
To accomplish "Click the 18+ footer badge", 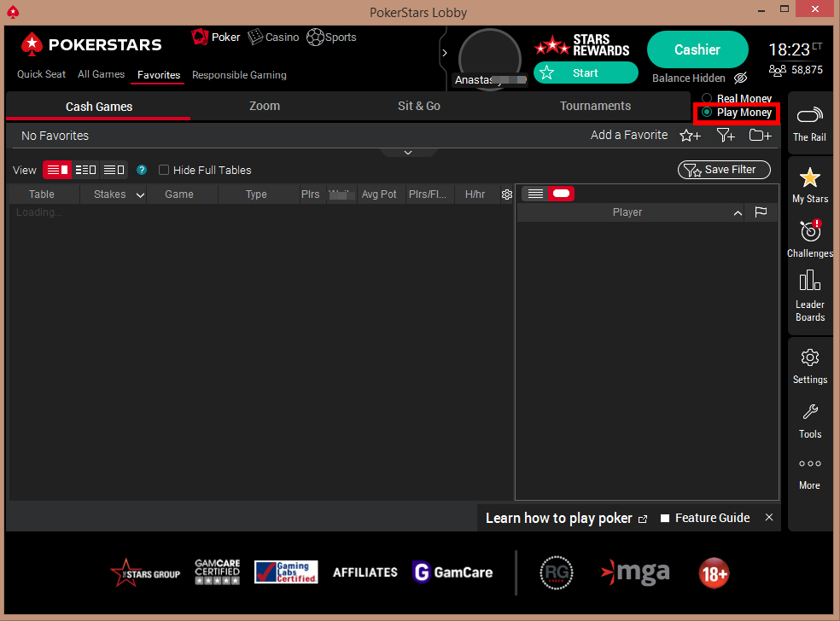I will pyautogui.click(x=715, y=573).
